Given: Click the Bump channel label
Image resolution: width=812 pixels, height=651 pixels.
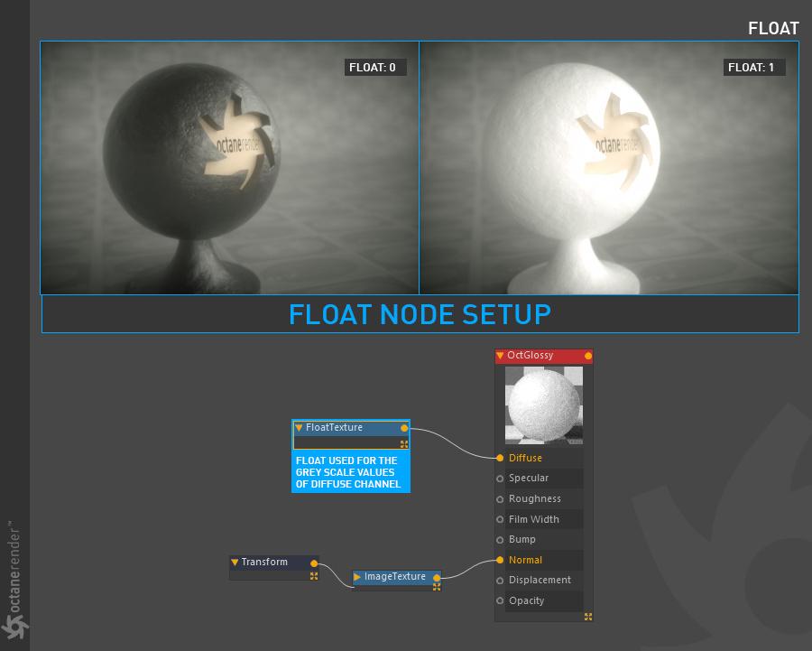Looking at the screenshot, I should coord(522,539).
